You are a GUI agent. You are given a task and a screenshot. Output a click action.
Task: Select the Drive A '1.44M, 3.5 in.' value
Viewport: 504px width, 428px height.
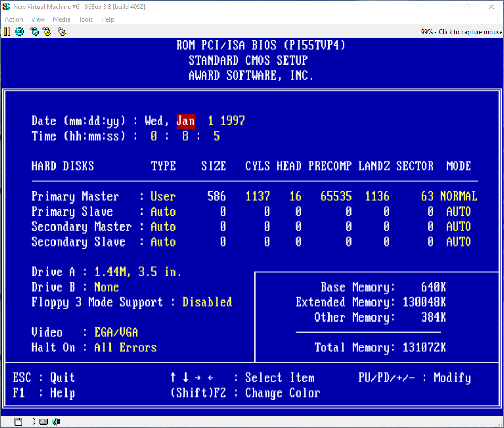pyautogui.click(x=138, y=272)
